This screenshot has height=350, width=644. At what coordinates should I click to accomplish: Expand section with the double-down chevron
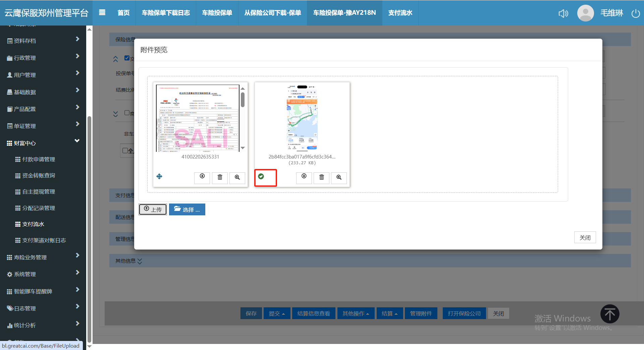(115, 114)
